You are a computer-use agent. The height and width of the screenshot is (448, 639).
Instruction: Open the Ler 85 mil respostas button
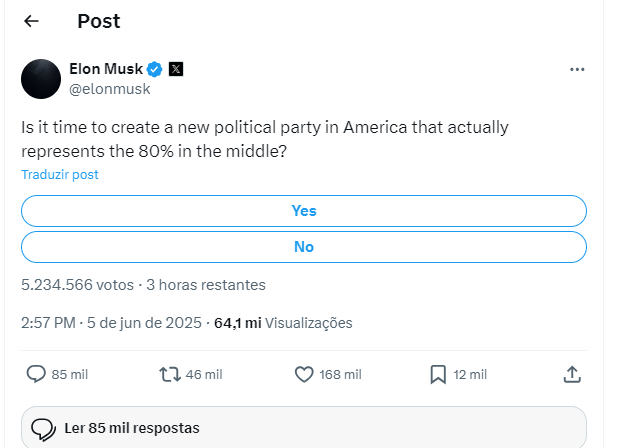(x=304, y=428)
